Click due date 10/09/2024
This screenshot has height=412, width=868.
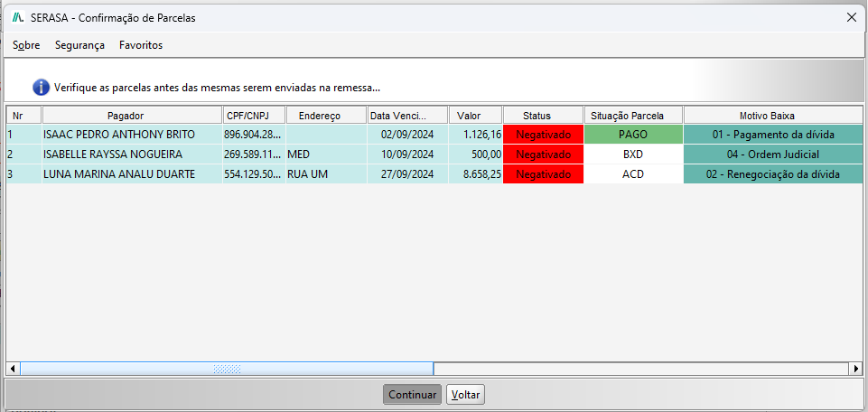[x=407, y=154]
